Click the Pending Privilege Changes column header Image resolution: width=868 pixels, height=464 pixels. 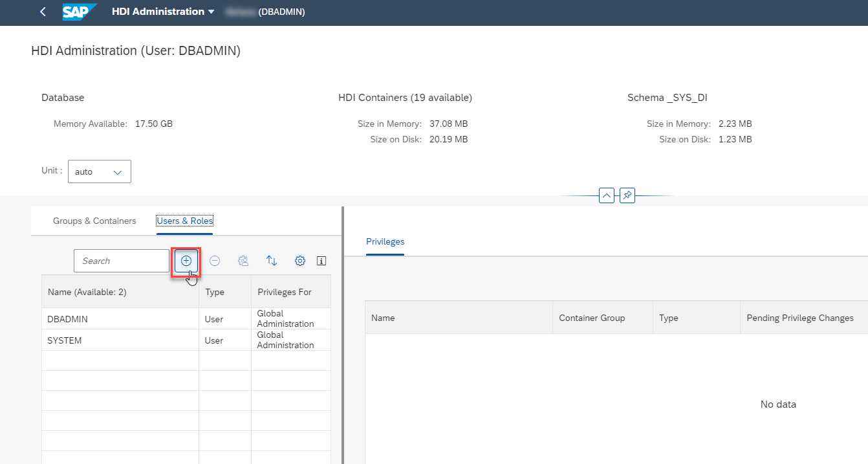804,318
